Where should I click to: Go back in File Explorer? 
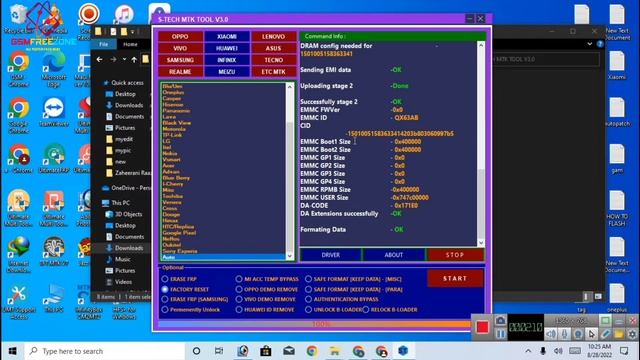[100, 60]
